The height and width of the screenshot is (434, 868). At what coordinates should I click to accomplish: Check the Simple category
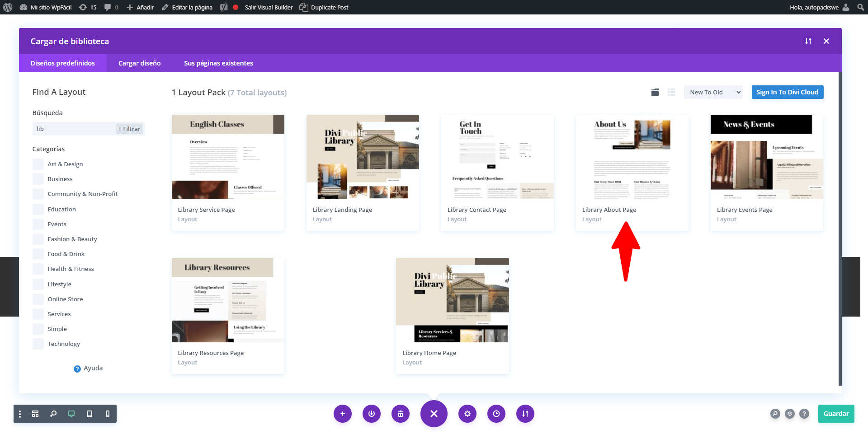(38, 329)
